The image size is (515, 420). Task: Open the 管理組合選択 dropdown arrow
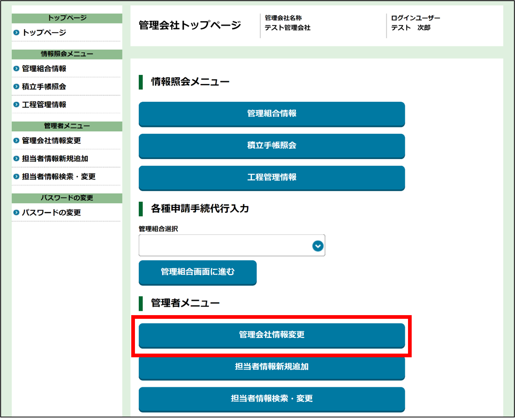pos(318,246)
